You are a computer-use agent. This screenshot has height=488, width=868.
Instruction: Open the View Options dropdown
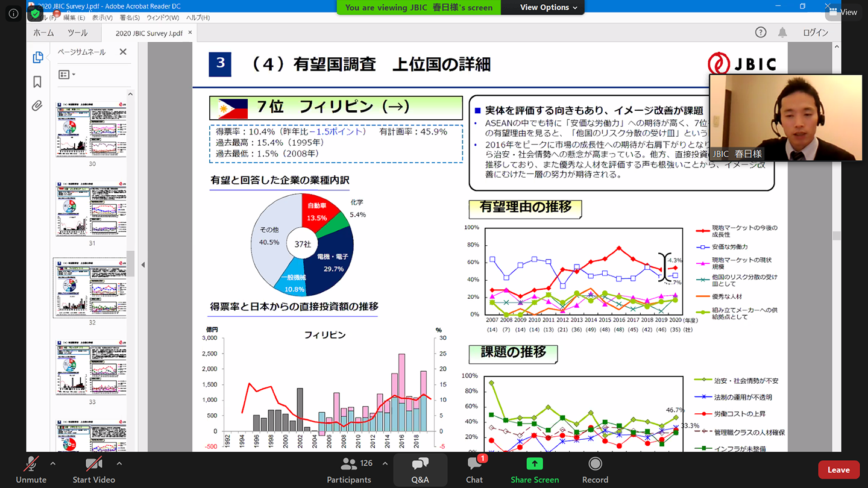(549, 7)
